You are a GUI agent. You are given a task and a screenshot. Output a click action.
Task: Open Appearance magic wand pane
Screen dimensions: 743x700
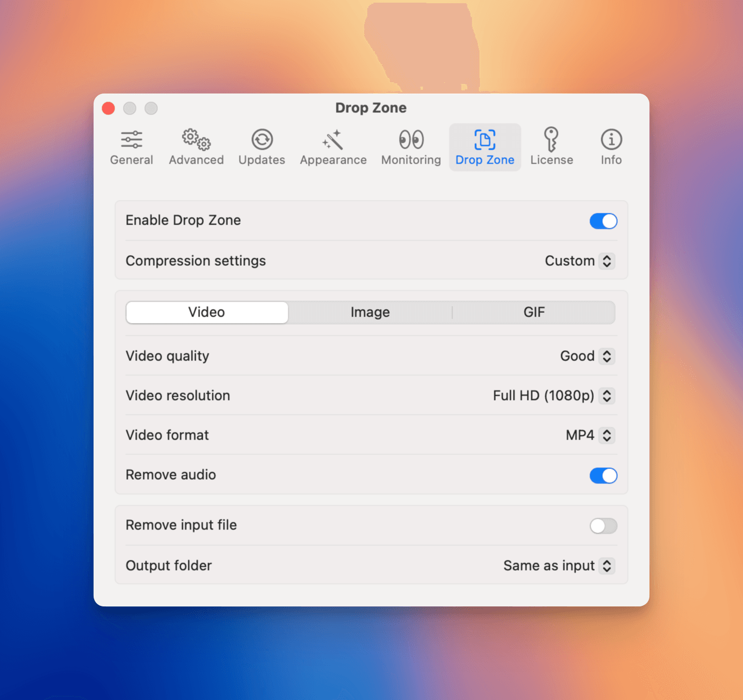(333, 147)
